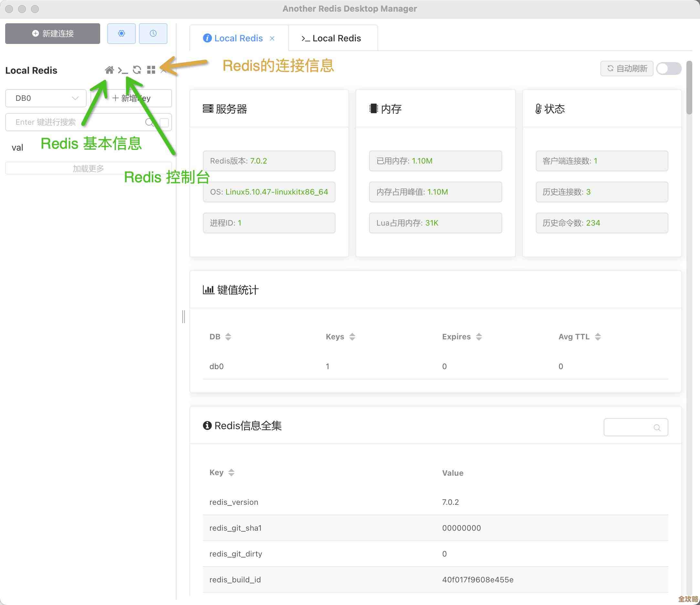Image resolution: width=700 pixels, height=605 pixels.
Task: Click the search magnifier in key search bar
Action: coord(150,122)
